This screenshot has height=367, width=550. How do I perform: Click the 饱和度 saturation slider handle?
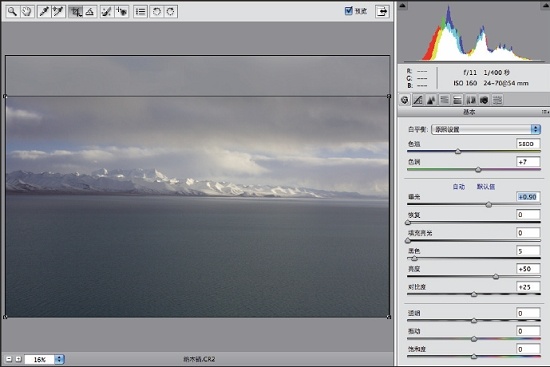474,356
